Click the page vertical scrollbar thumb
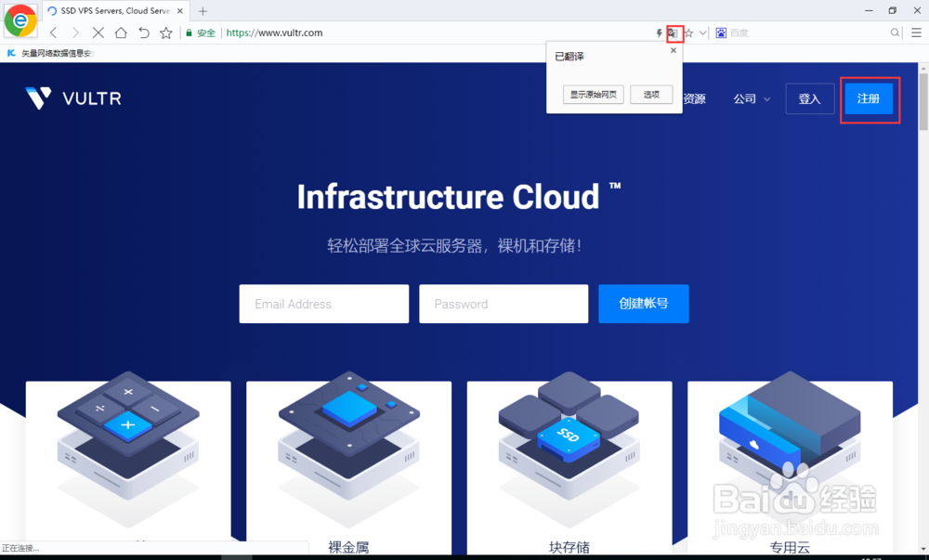The image size is (929, 560). pos(923,102)
